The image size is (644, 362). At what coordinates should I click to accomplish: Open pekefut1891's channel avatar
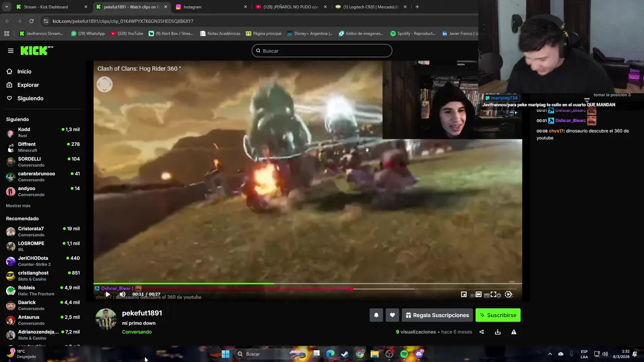point(106,319)
